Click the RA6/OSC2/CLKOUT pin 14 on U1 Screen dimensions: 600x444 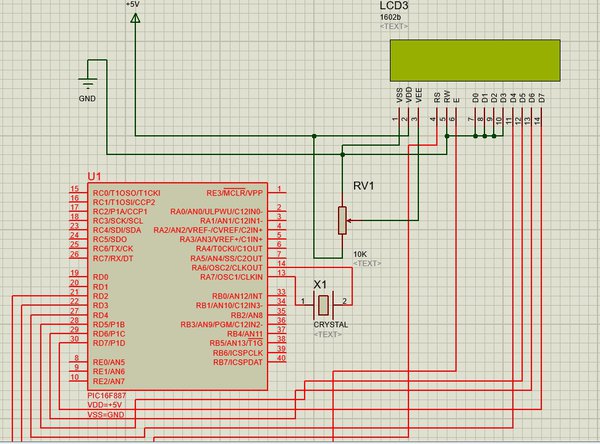pos(277,267)
